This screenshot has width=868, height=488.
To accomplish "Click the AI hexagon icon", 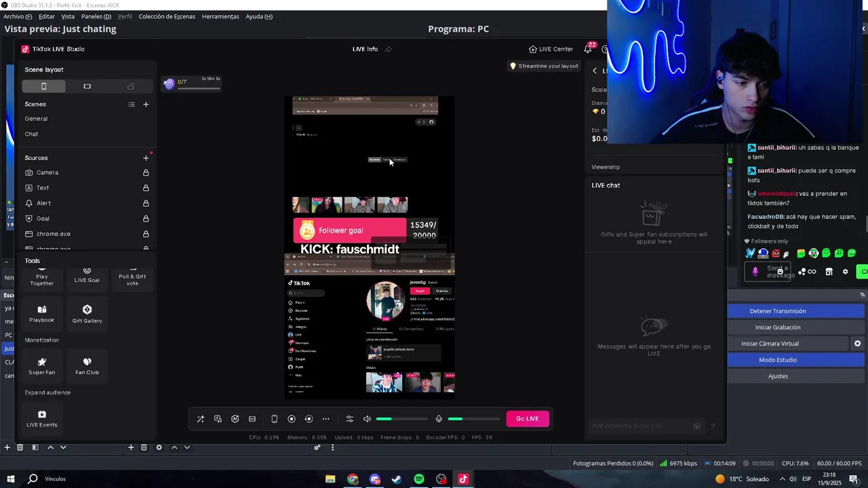I will click(x=235, y=419).
